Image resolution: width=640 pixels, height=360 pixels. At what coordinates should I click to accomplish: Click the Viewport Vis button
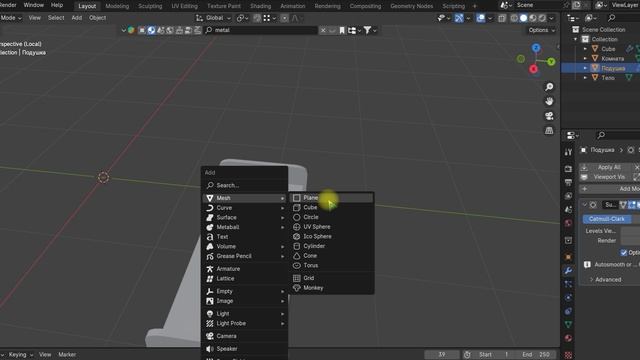[x=609, y=177]
